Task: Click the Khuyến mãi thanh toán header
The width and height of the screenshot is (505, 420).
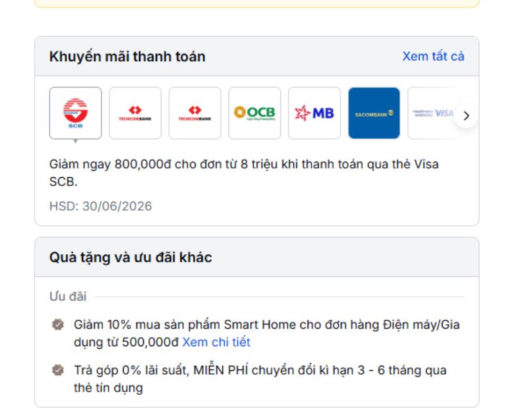Action: pos(128,56)
